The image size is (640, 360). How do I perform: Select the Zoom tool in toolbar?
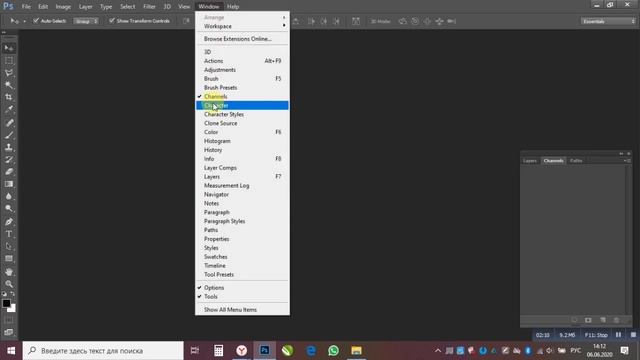[x=9, y=284]
